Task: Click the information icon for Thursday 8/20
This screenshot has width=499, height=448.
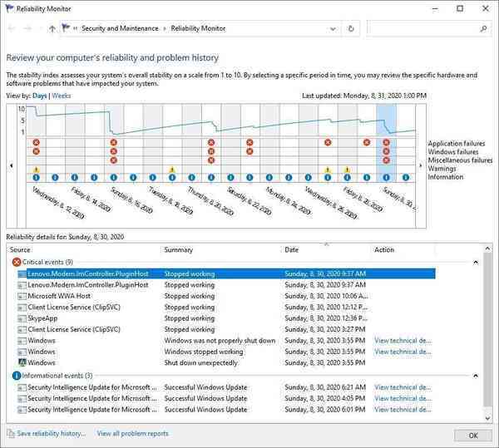Action: point(191,178)
